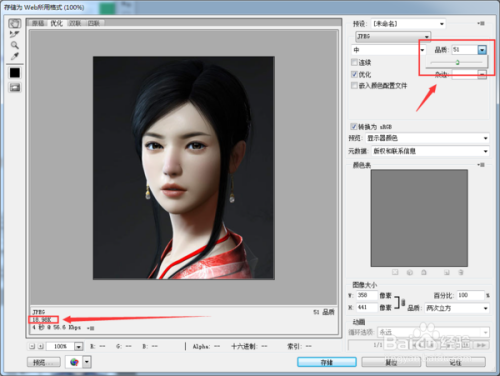The width and height of the screenshot is (500, 376).
Task: Click the width-height constrain link icon
Action: 403,303
